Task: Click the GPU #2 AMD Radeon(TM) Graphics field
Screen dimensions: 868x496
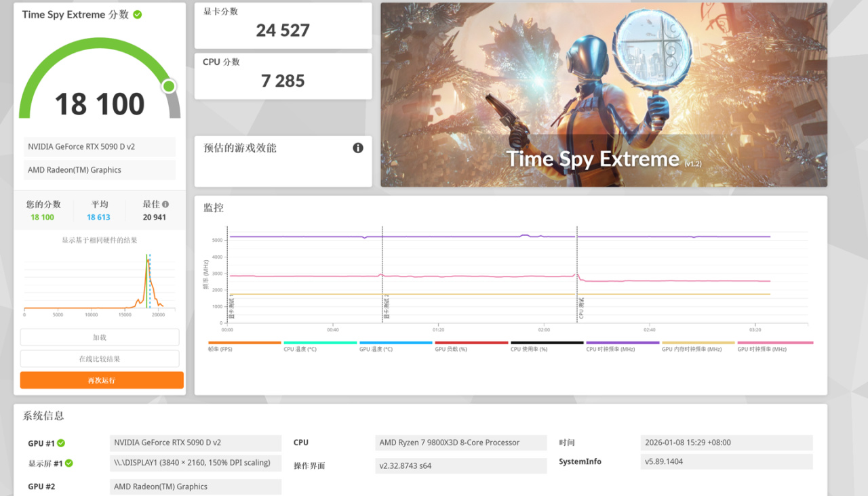Action: point(195,487)
